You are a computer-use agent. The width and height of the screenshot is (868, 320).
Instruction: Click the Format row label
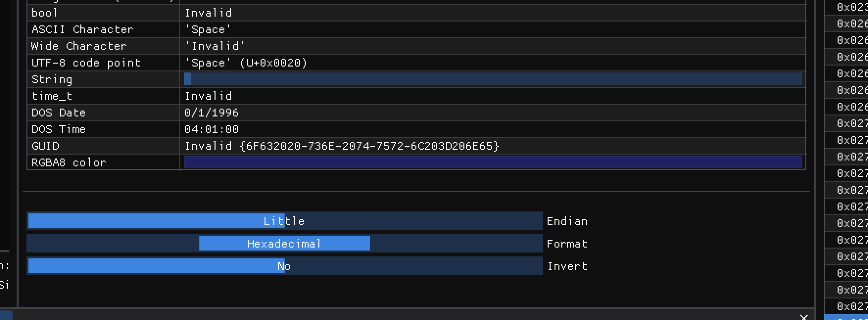(567, 243)
